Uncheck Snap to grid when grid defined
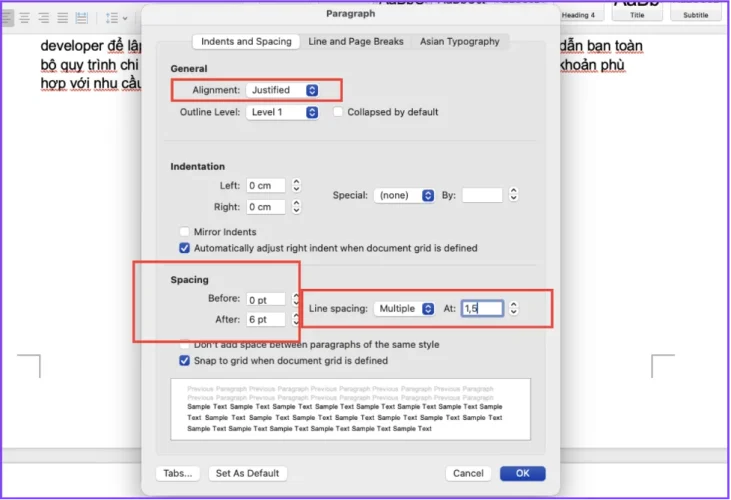The height and width of the screenshot is (500, 731). [x=184, y=361]
